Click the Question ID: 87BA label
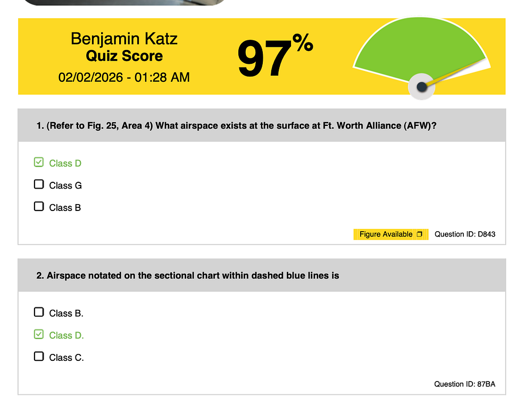532x406 pixels. (x=464, y=384)
